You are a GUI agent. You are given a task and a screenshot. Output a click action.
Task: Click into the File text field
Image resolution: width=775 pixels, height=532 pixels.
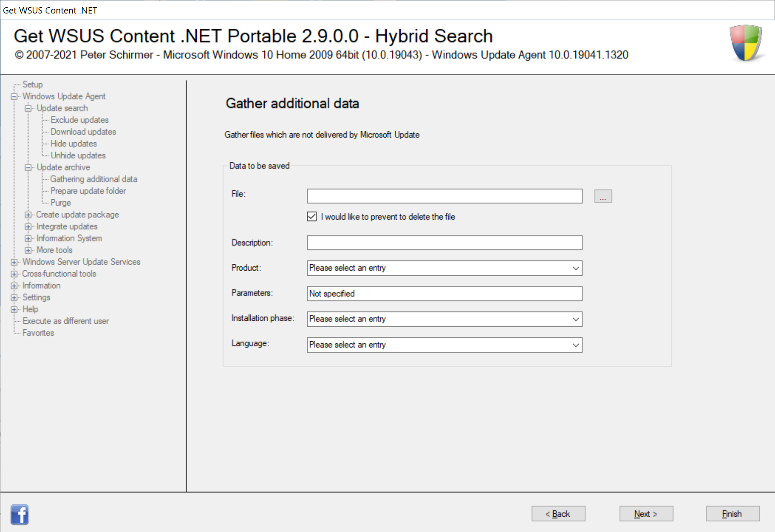click(x=444, y=196)
